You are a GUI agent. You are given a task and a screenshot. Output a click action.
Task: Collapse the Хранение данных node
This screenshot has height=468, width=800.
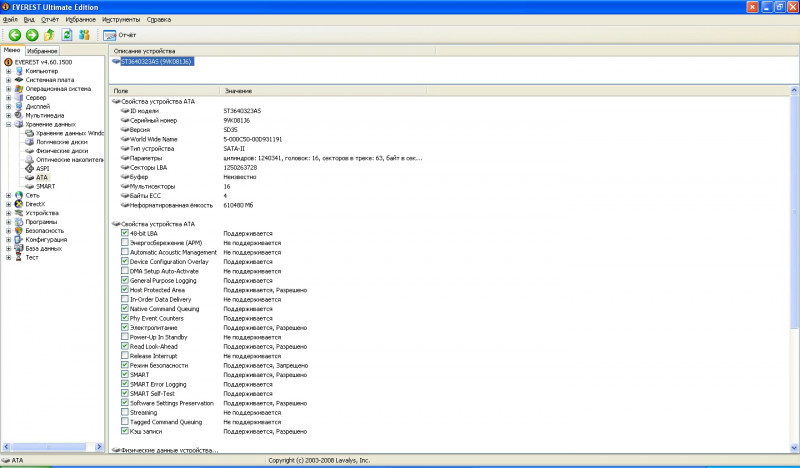8,124
